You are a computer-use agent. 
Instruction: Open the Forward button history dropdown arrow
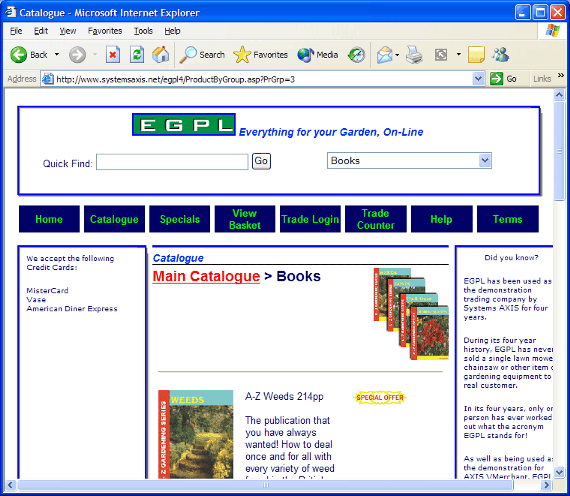(x=95, y=55)
